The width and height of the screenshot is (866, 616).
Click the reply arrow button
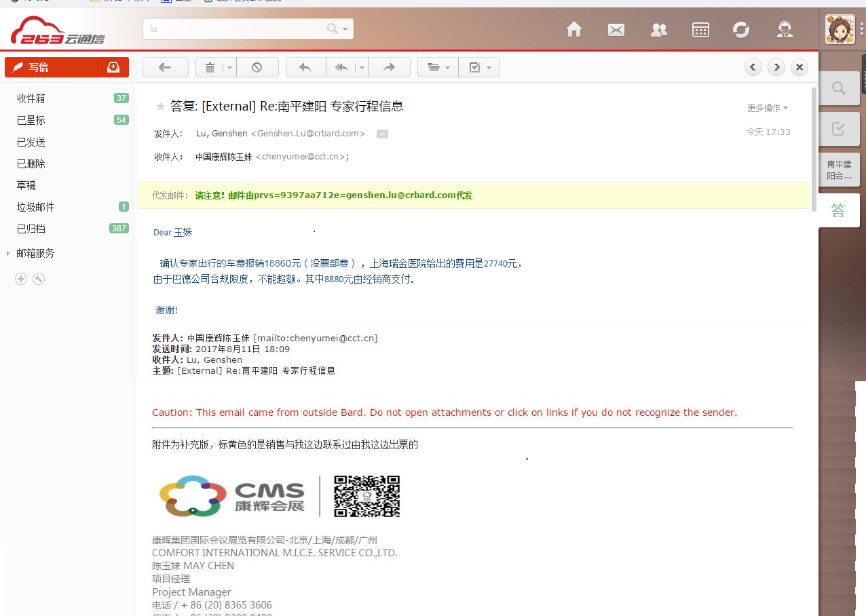pyautogui.click(x=305, y=67)
